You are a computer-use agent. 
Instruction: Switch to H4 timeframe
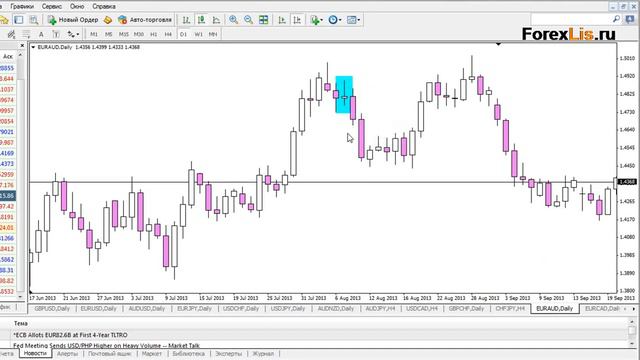pos(168,34)
